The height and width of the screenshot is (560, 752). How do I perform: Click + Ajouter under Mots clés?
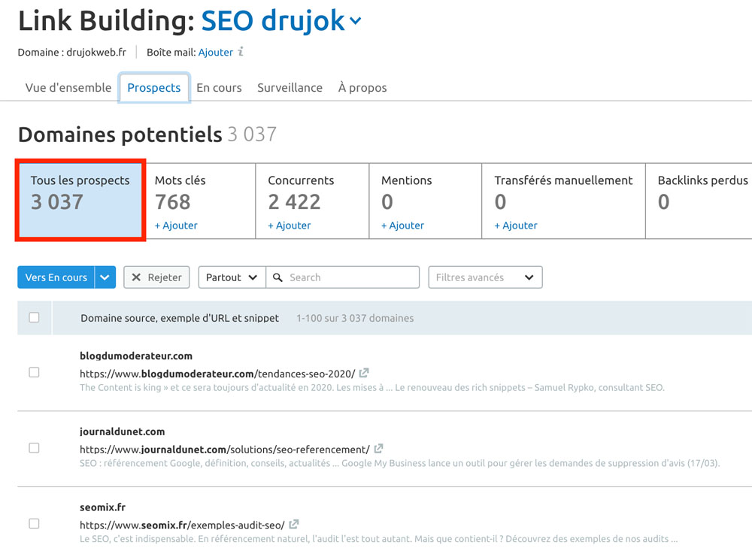coord(176,226)
